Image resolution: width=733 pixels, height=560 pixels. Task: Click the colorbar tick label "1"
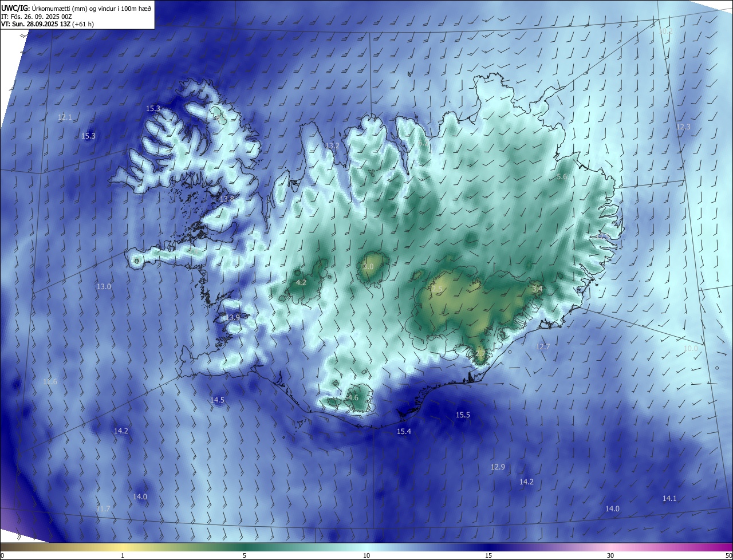point(123,555)
